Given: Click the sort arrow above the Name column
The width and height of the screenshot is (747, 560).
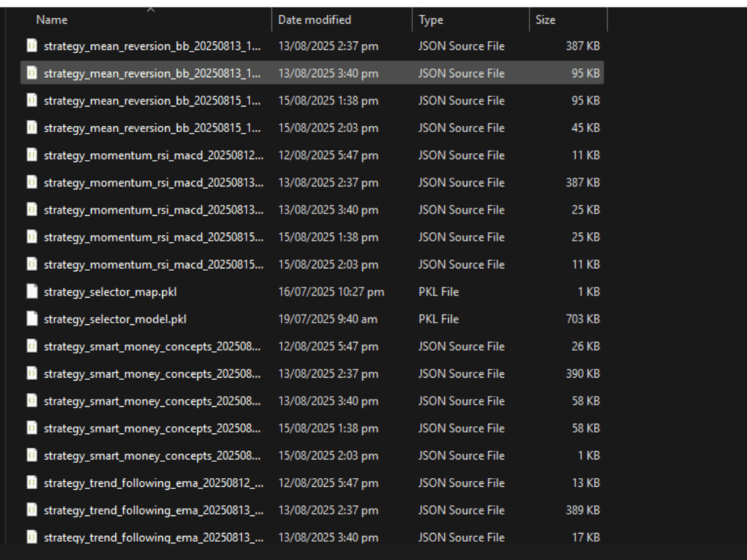Looking at the screenshot, I should point(151,9).
